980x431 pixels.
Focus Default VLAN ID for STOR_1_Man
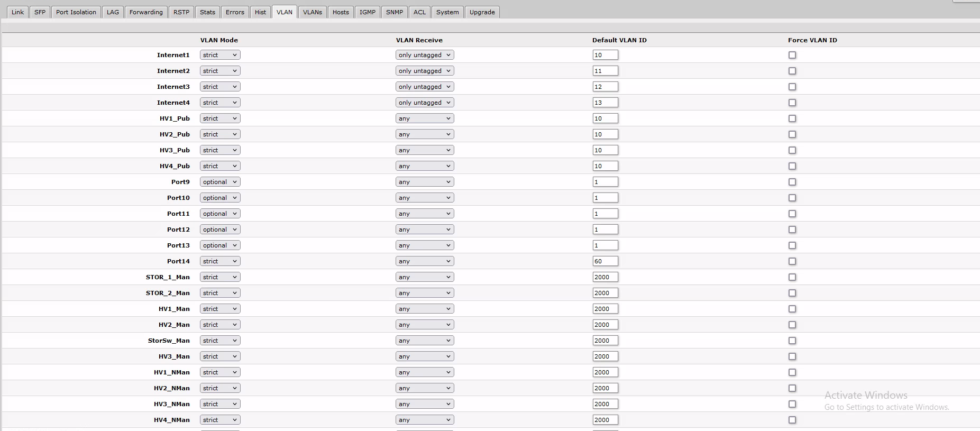point(605,277)
